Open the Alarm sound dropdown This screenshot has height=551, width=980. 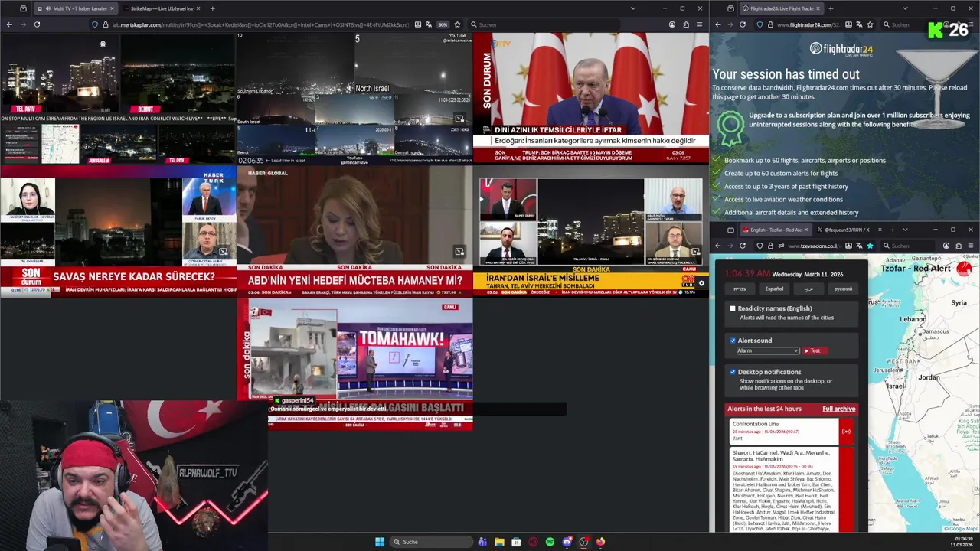tap(768, 350)
